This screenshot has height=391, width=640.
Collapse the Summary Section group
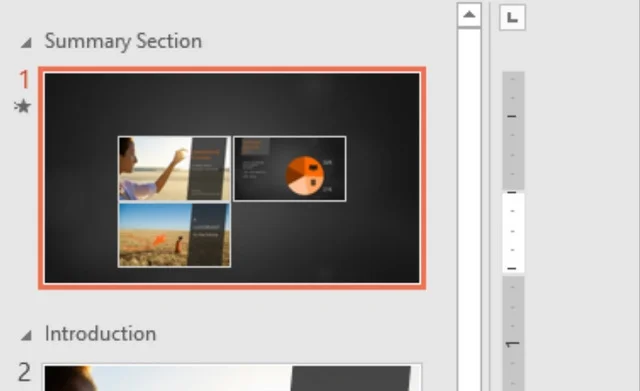[x=27, y=43]
